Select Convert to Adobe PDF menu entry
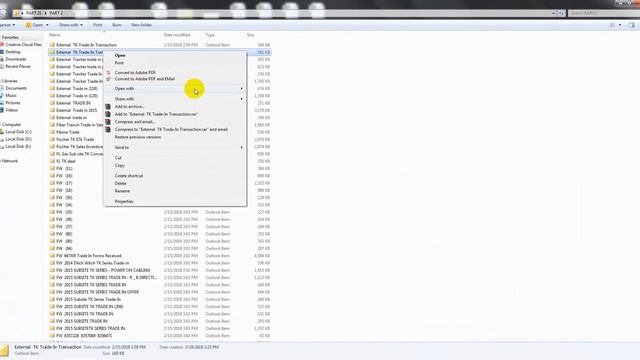The height and width of the screenshot is (360, 640). [135, 73]
